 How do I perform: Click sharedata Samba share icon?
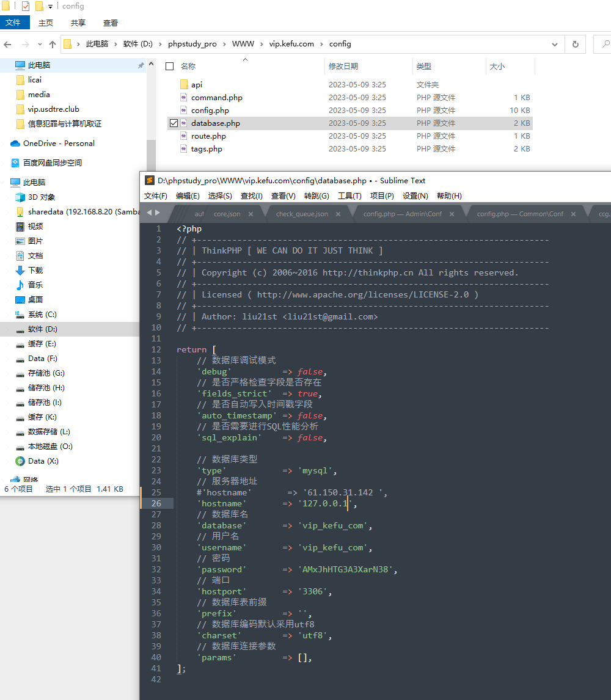tap(20, 211)
